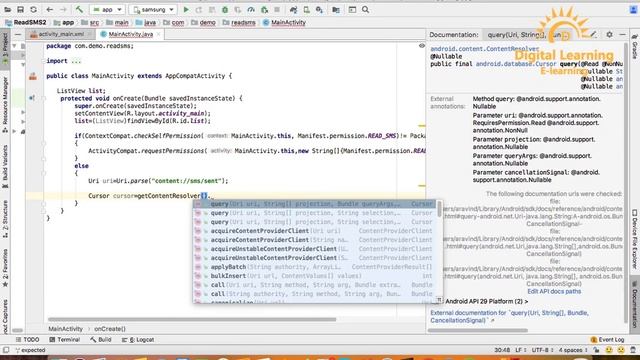The height and width of the screenshot is (360, 640).
Task: Navigate forward with the right arrow icon
Action: (x=63, y=9)
